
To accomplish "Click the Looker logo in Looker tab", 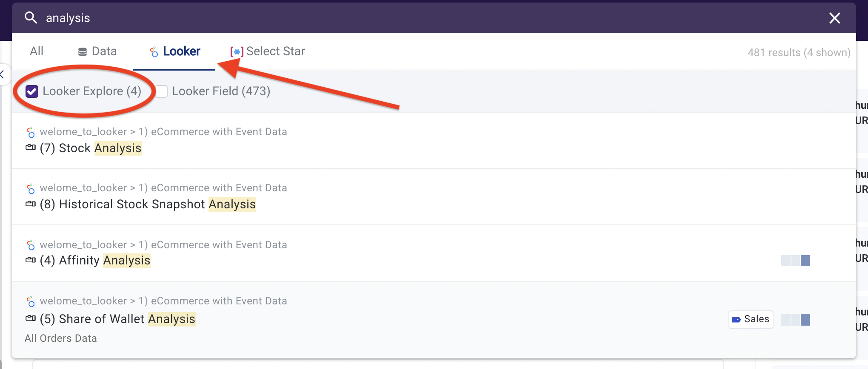I will point(154,52).
